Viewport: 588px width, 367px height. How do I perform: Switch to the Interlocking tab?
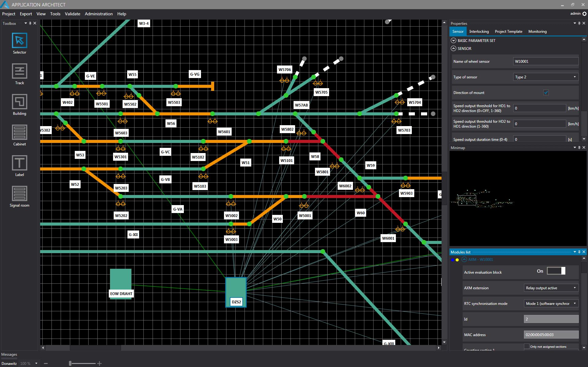(479, 32)
